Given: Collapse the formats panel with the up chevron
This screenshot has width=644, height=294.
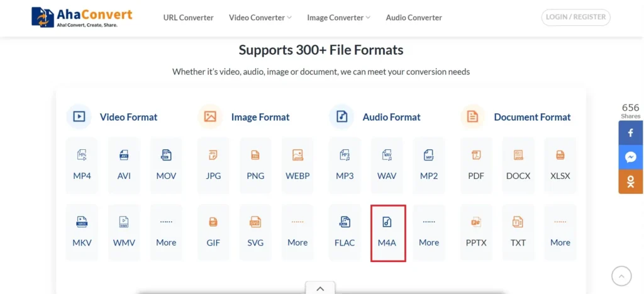Looking at the screenshot, I should [320, 288].
